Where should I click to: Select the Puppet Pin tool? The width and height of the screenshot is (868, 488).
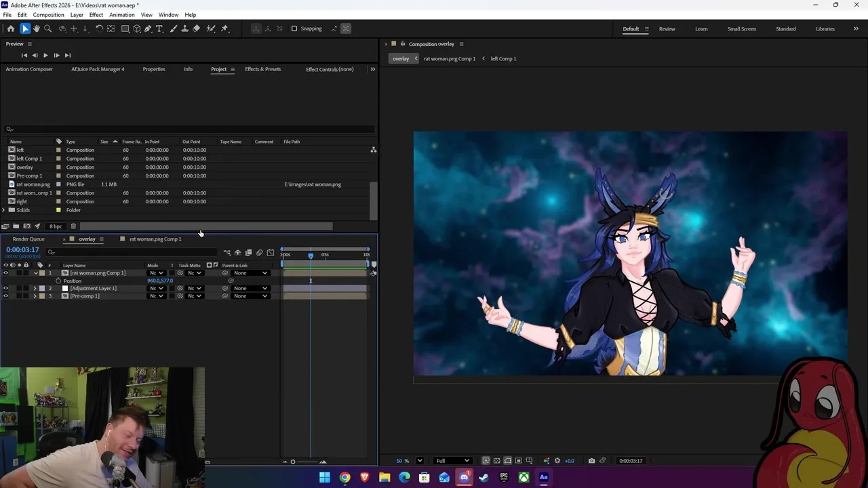pyautogui.click(x=225, y=28)
